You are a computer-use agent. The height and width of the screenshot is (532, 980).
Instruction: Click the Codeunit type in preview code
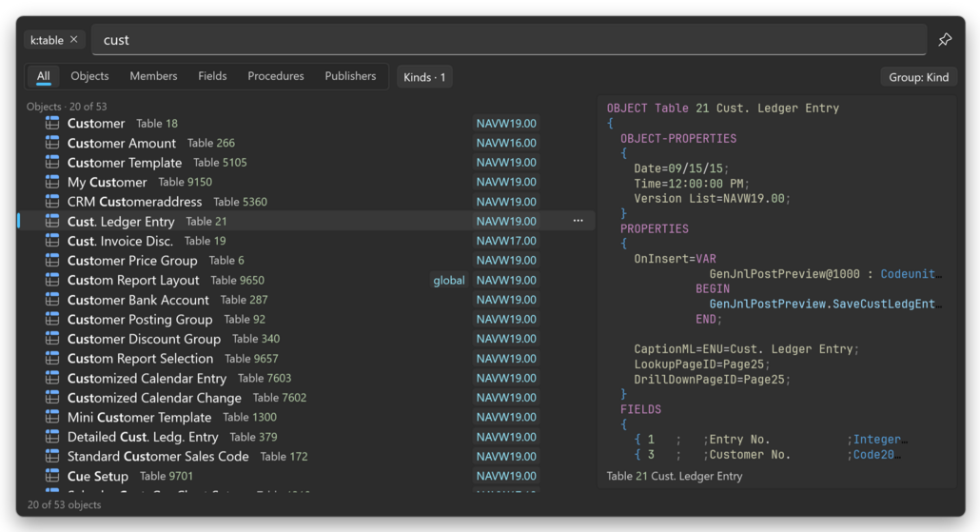[909, 274]
